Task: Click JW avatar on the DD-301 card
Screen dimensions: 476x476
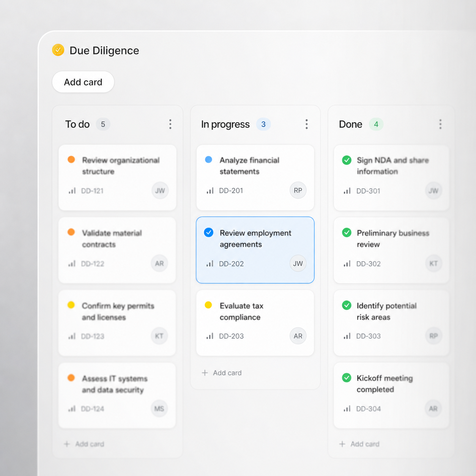Action: 433,191
